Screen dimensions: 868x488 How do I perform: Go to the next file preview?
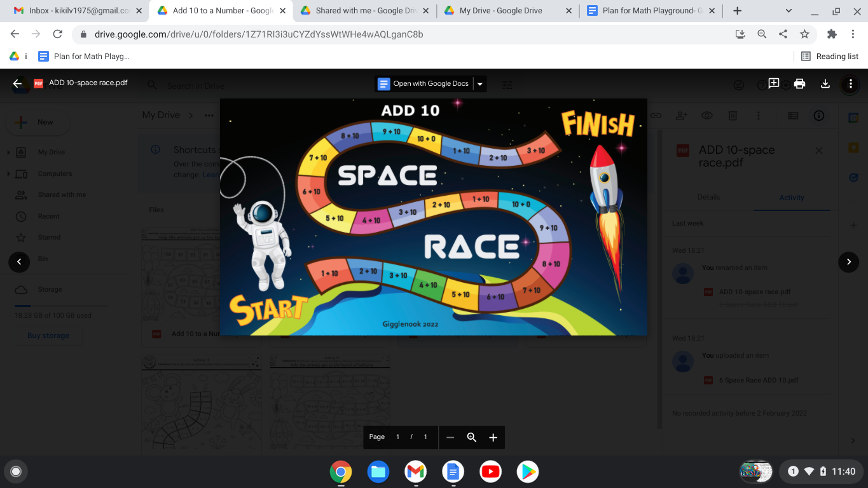(x=848, y=262)
